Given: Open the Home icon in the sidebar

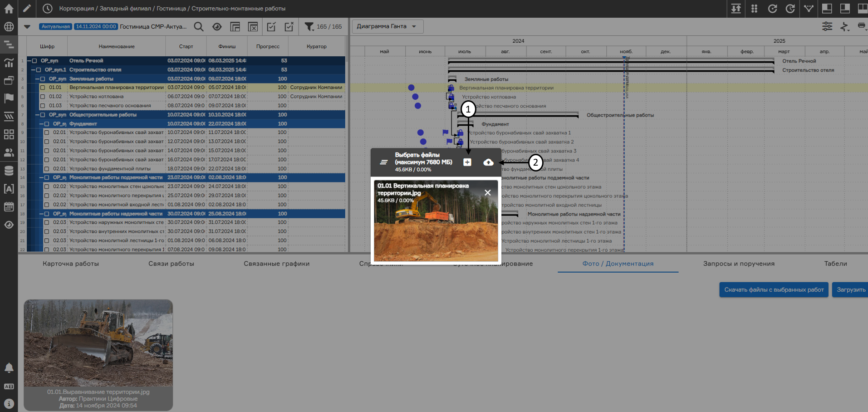Looking at the screenshot, I should coord(9,8).
